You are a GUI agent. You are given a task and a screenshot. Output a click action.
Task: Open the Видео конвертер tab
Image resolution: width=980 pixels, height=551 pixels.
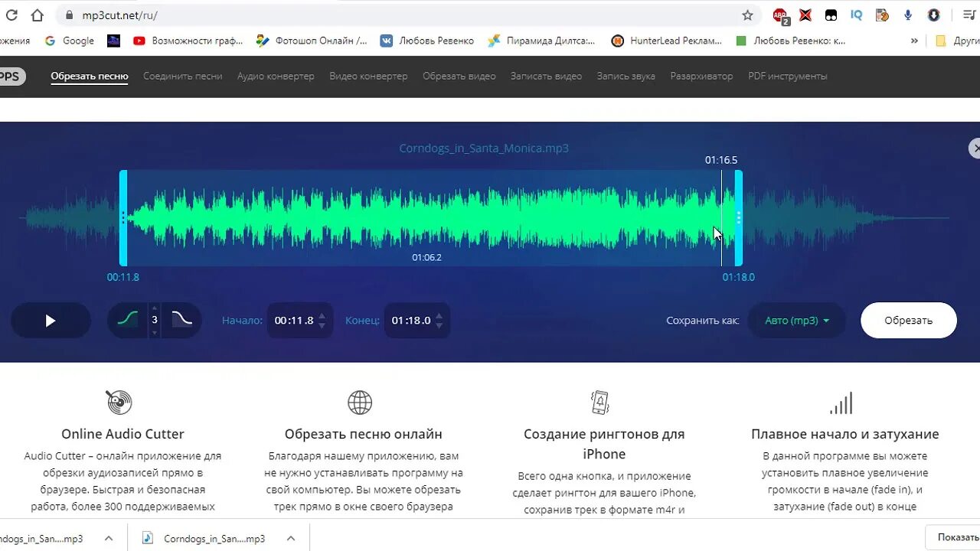(368, 76)
